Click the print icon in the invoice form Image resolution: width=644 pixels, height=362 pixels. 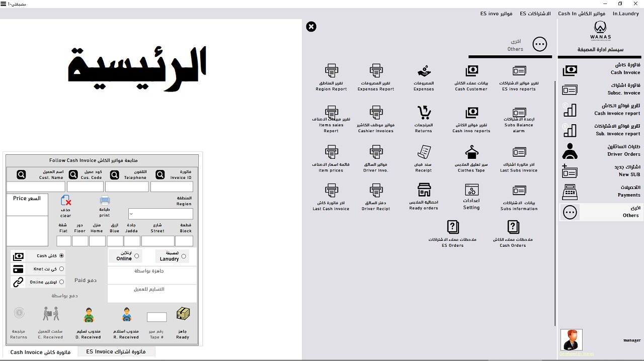104,201
